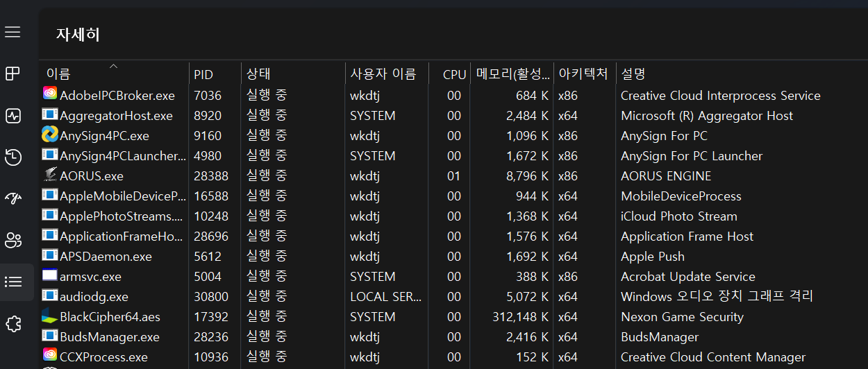Select the CCXProcess.exe process name
This screenshot has height=369, width=868.
(103, 357)
